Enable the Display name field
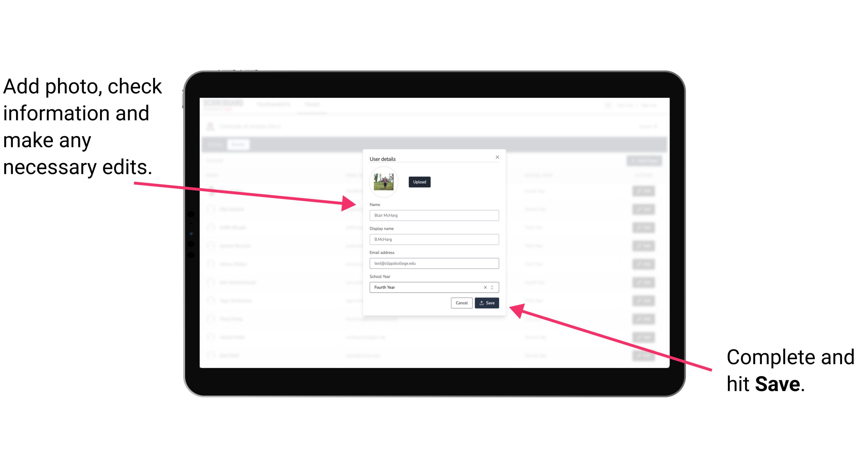868x467 pixels. click(434, 239)
